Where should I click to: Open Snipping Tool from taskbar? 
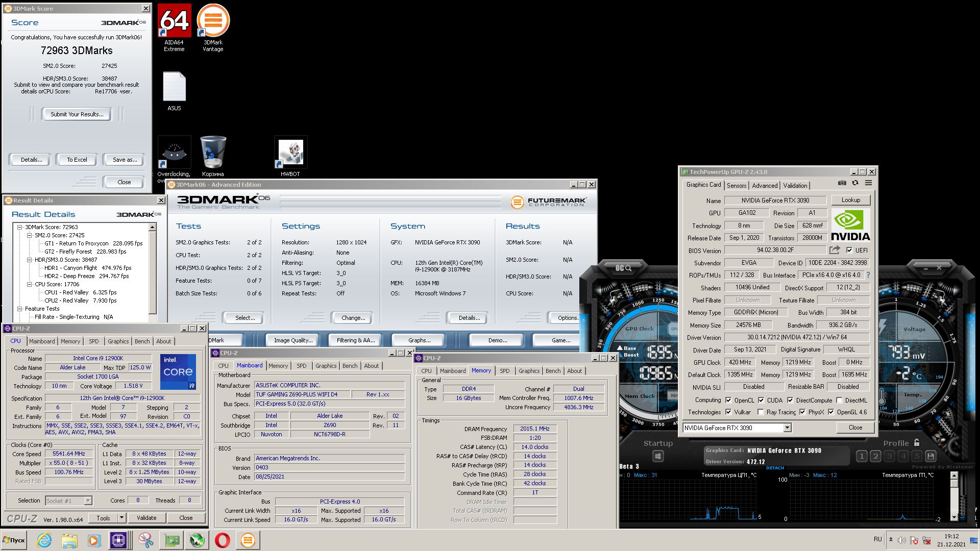(146, 540)
